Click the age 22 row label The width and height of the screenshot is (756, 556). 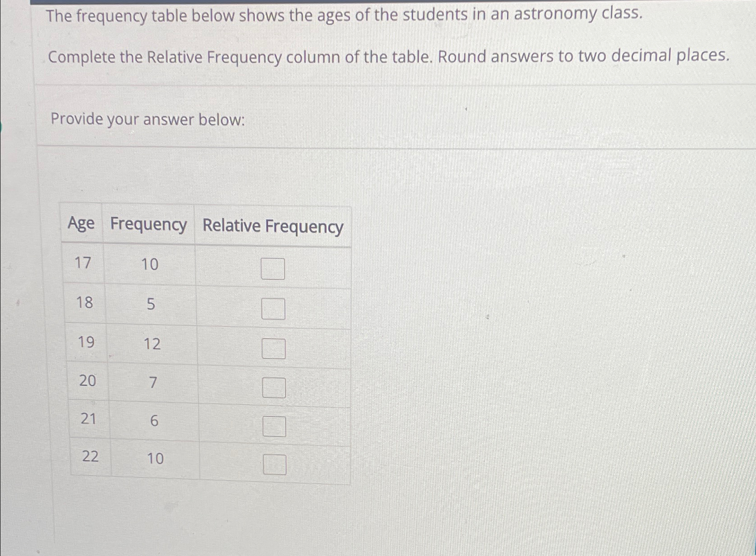tap(89, 457)
